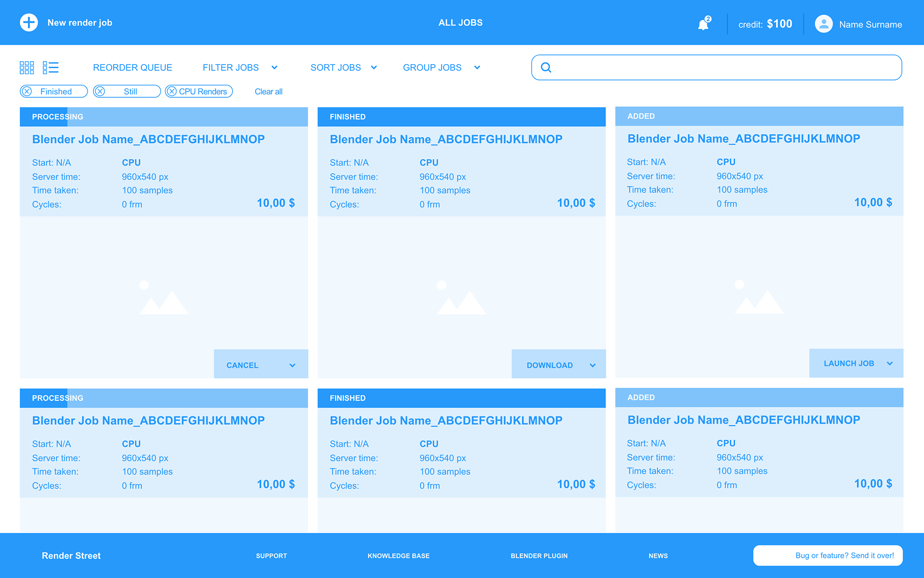Image resolution: width=924 pixels, height=578 pixels.
Task: Open Knowledge Base in the footer
Action: tap(398, 556)
